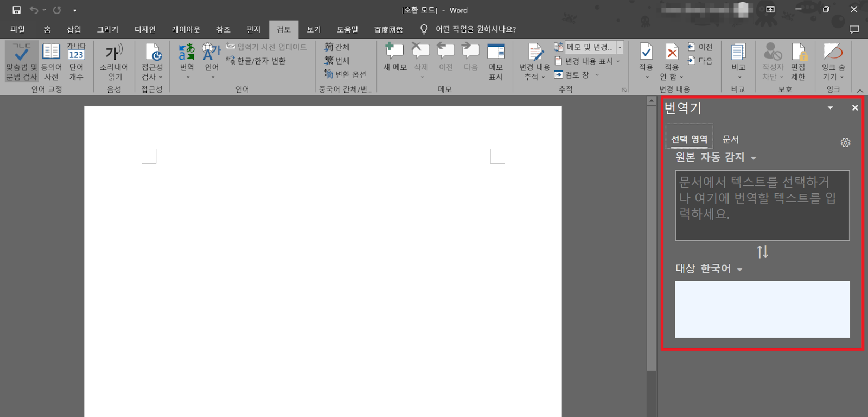Click the blank document page
The image size is (868, 417).
coord(323,260)
